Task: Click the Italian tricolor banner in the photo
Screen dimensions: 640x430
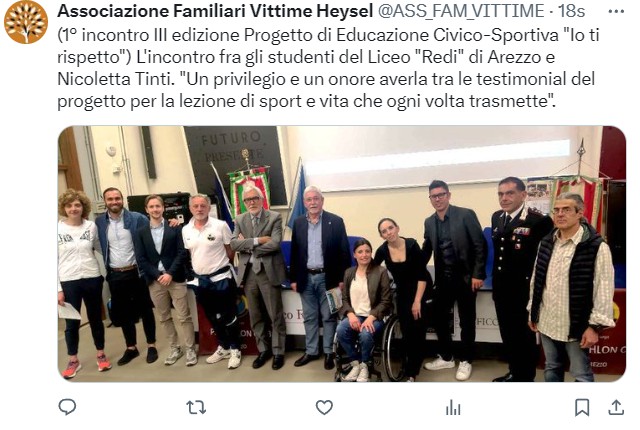Action: click(250, 188)
